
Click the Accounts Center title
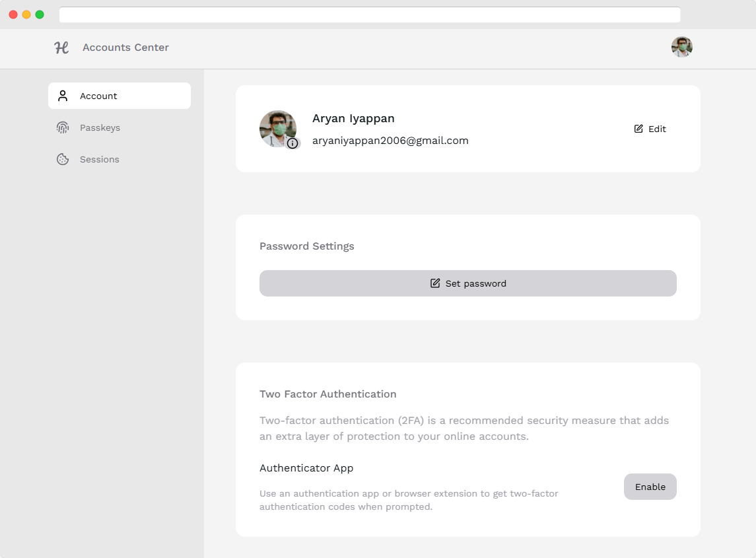tap(125, 48)
